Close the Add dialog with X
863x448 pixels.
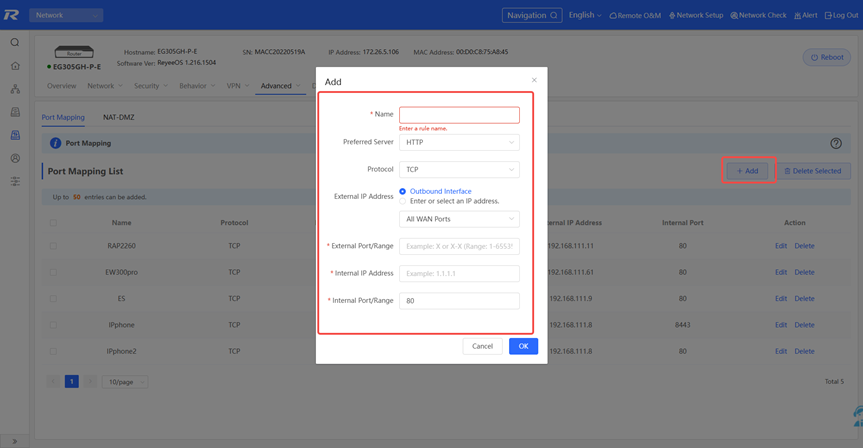[x=534, y=80]
